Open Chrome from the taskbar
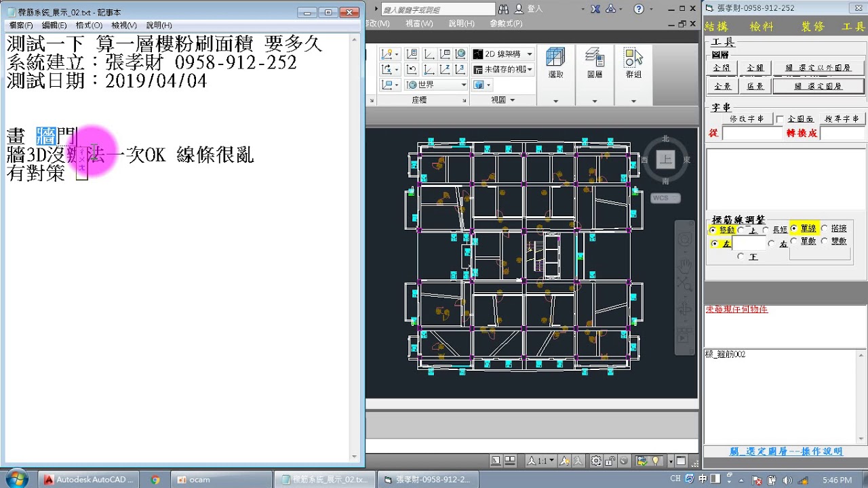Viewport: 868px width, 488px height. pyautogui.click(x=155, y=479)
